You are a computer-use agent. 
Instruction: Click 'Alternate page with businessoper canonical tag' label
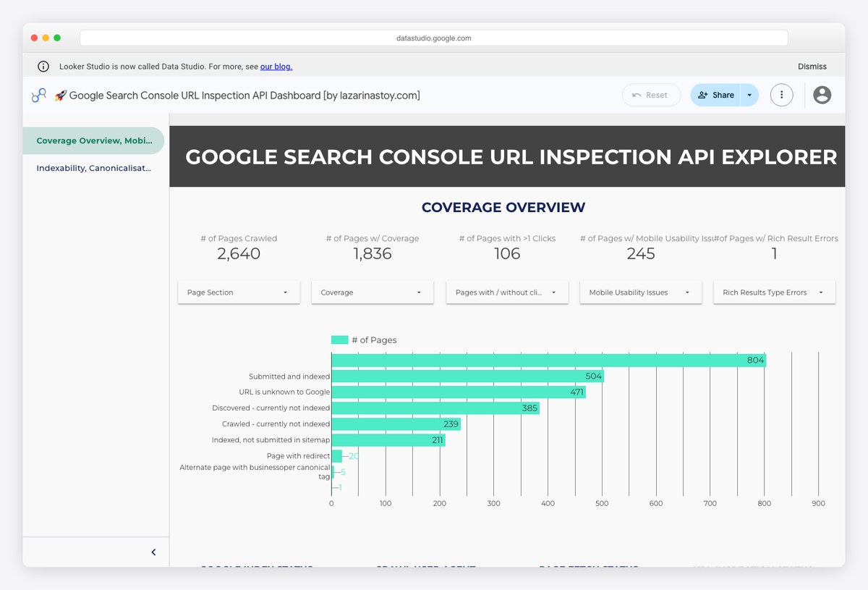(x=255, y=472)
